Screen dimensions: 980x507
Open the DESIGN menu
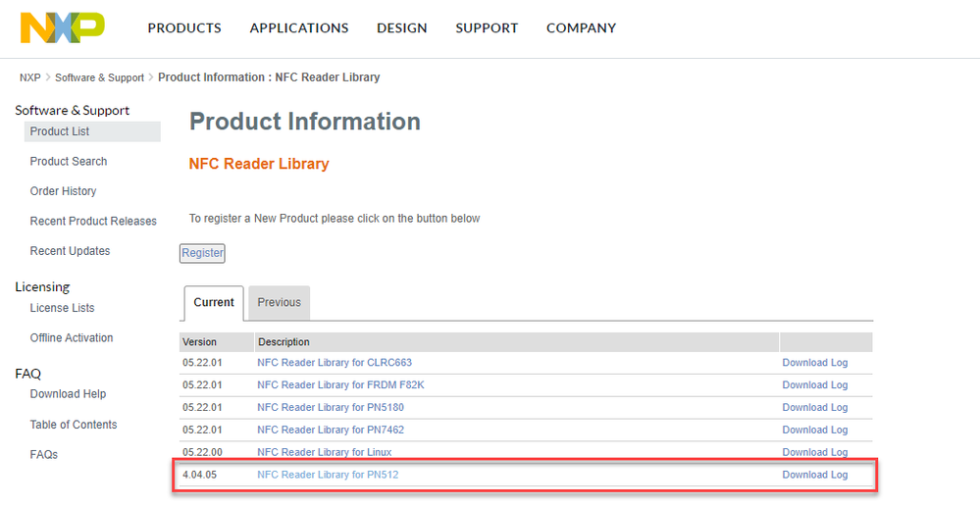click(x=402, y=28)
